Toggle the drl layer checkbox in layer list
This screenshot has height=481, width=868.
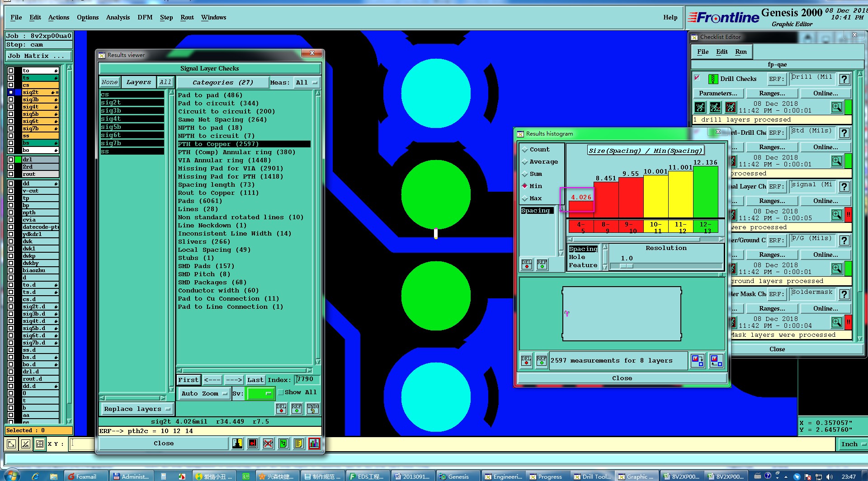coord(11,160)
